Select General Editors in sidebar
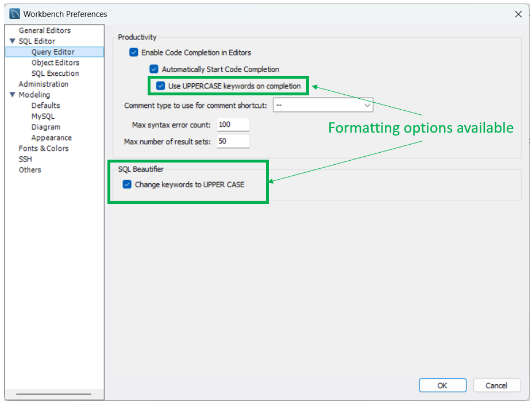The image size is (532, 402). 45,30
